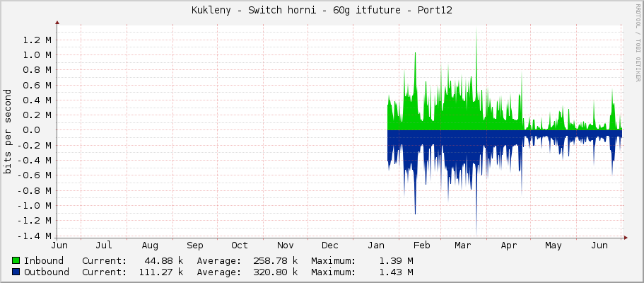Screen dimensions: 644x283
Task: Click the 'Nov' x-axis month label
Action: (x=286, y=246)
